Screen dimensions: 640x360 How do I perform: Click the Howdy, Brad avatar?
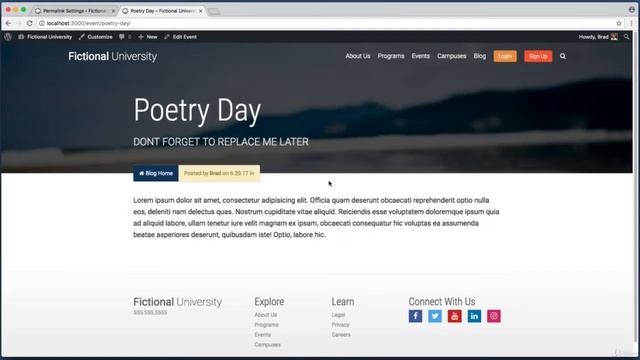point(614,37)
